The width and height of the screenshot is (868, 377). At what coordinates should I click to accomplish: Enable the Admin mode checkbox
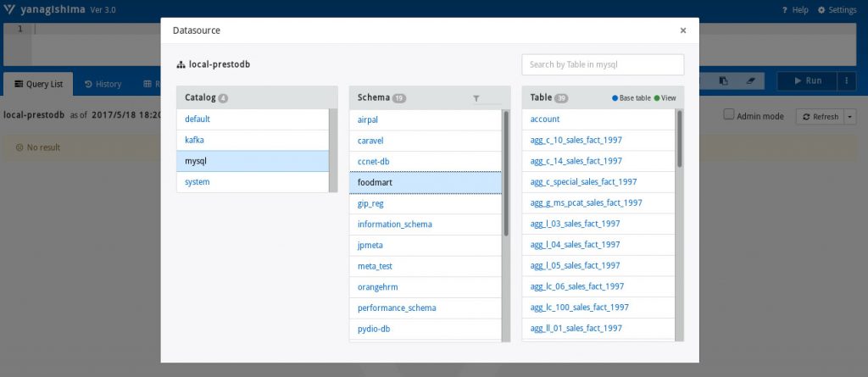pos(729,115)
